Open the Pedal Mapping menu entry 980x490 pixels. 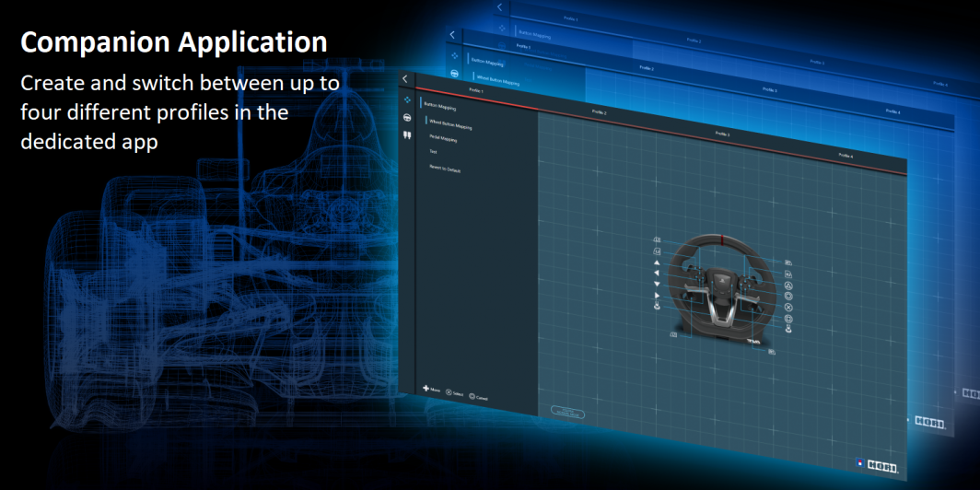pyautogui.click(x=443, y=139)
